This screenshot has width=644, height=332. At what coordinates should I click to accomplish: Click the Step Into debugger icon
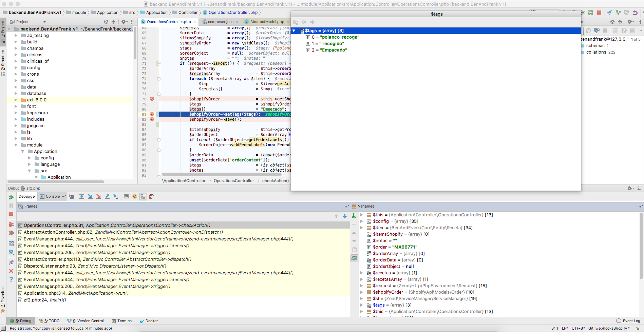click(x=90, y=196)
